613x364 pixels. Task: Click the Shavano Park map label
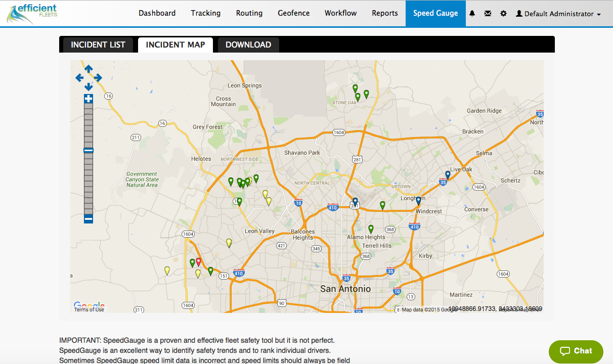coord(302,153)
